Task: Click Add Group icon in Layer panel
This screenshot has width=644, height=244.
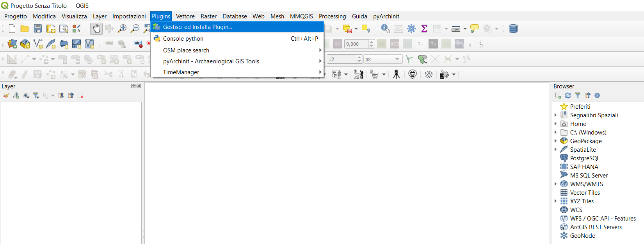Action: point(16,95)
